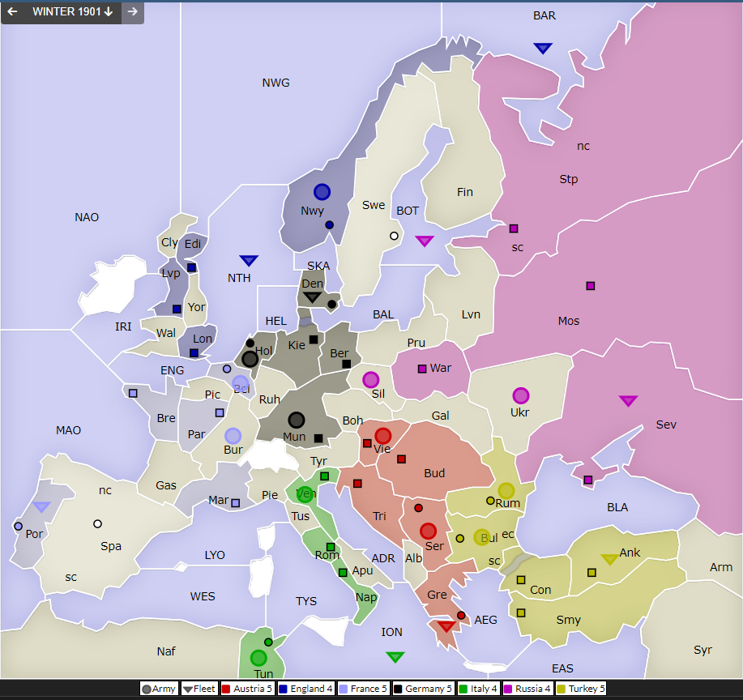Go back to the previous phase arrow
743x700 pixels.
pos(13,12)
